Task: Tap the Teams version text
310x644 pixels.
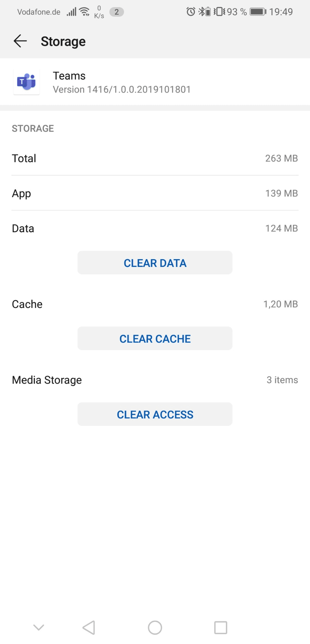Action: click(x=122, y=89)
